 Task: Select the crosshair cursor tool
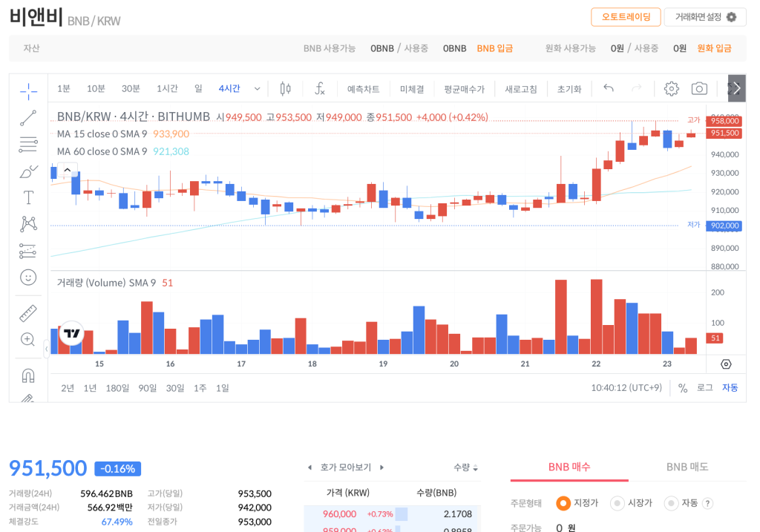(29, 91)
